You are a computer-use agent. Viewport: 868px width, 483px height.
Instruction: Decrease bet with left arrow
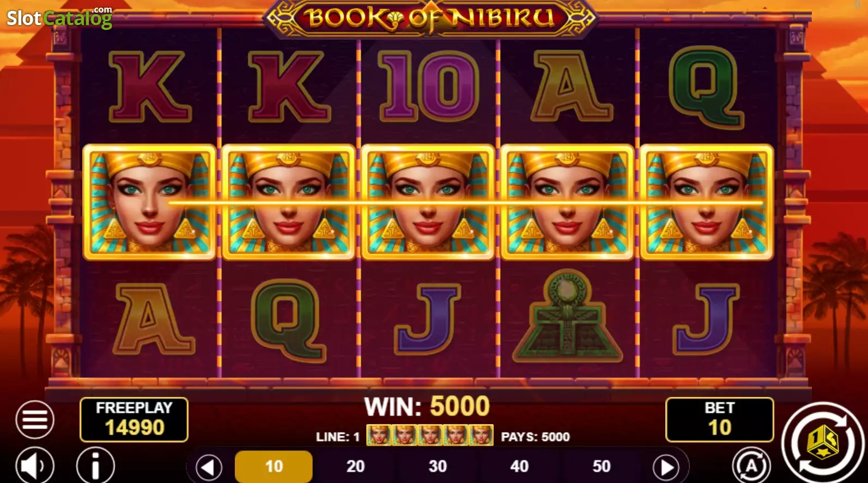(x=209, y=467)
